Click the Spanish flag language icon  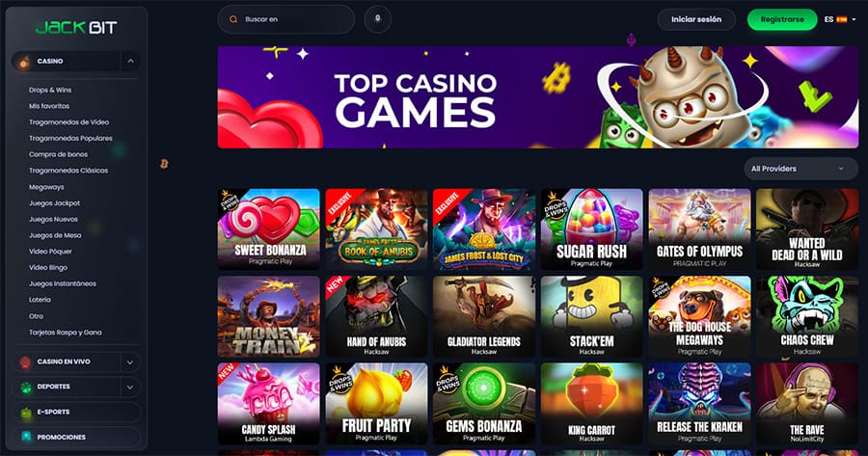(841, 19)
